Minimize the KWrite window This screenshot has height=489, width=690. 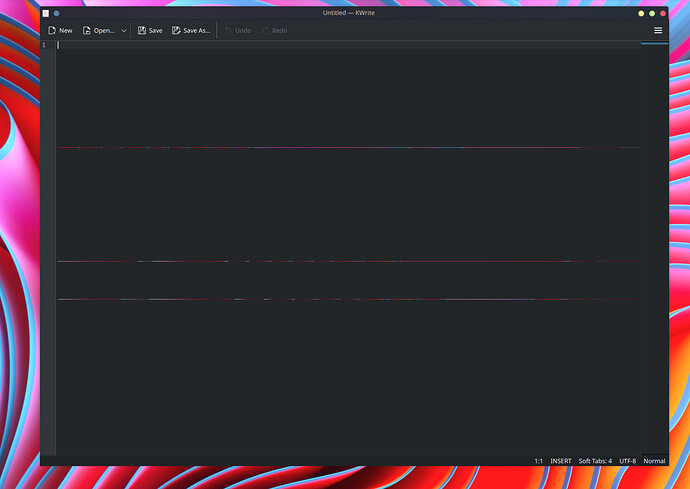[x=641, y=13]
